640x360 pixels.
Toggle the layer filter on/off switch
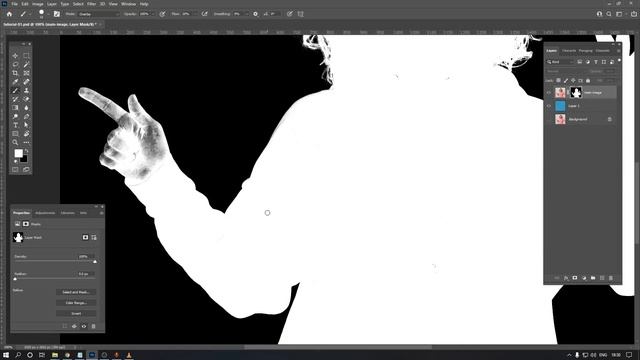click(619, 61)
